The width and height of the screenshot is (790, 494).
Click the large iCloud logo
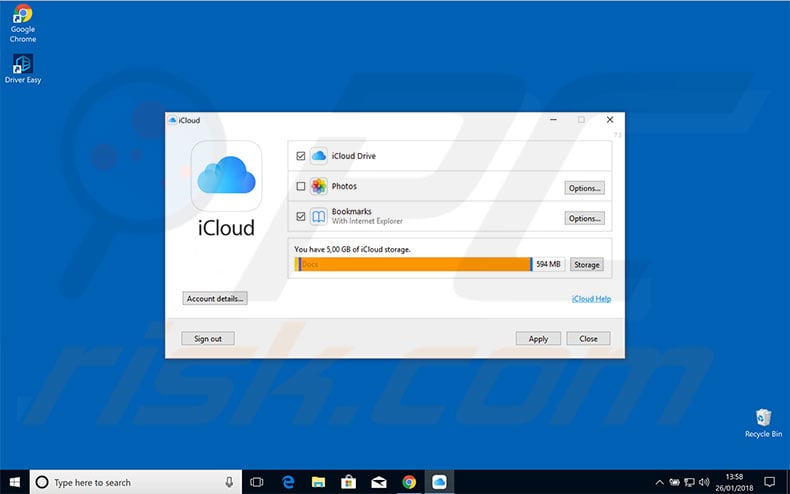(226, 175)
